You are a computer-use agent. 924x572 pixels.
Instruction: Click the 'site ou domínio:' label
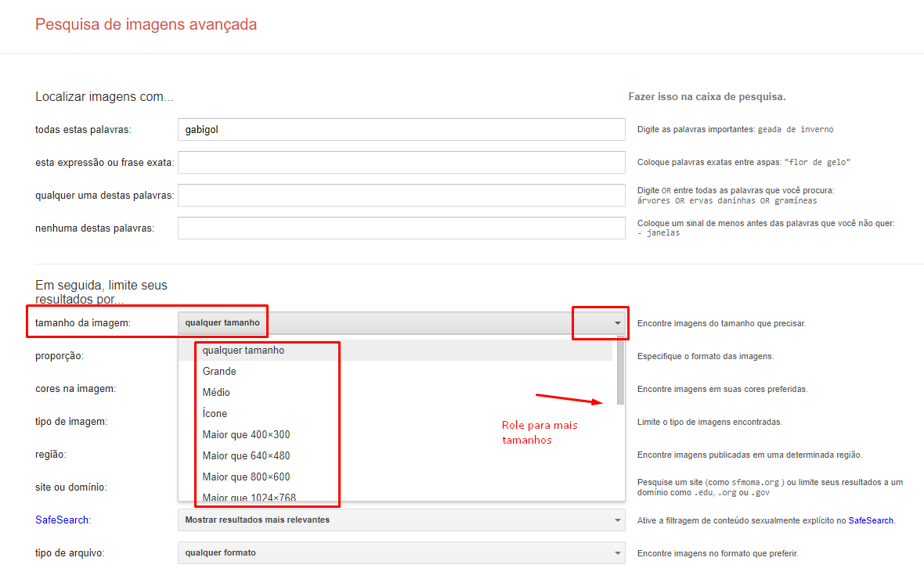(71, 487)
